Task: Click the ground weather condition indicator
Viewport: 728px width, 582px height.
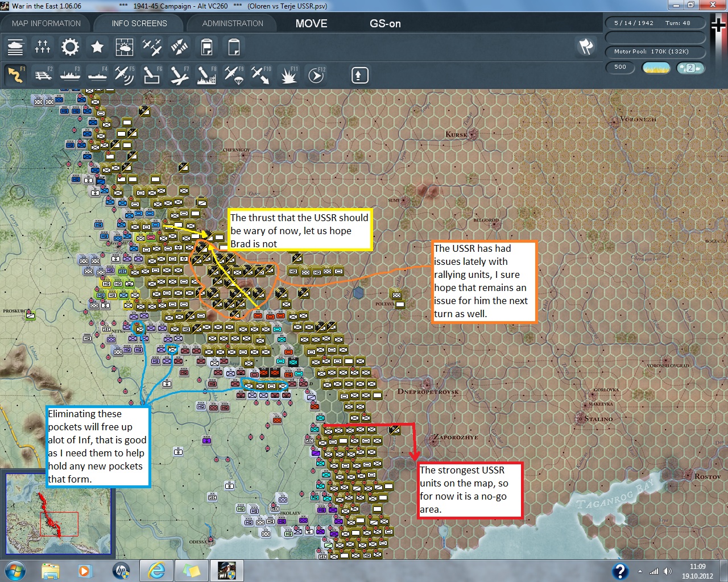Action: point(656,68)
